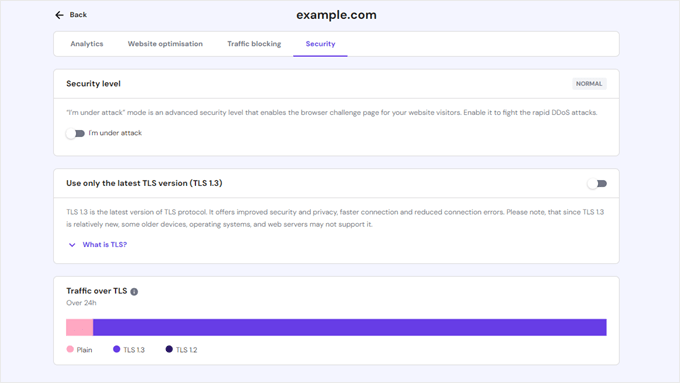Viewport: 680px width, 383px height.
Task: Click the NORMAL security level badge
Action: coord(589,84)
